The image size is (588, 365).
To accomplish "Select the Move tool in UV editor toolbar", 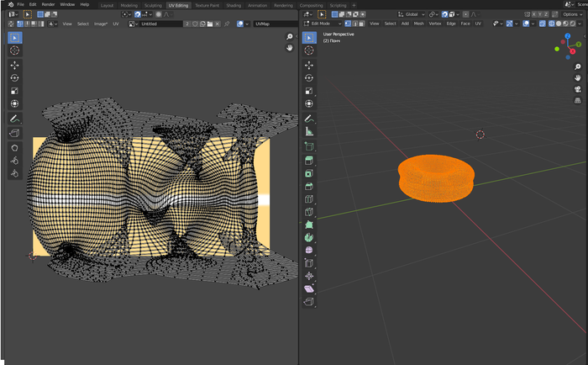I will coord(15,64).
